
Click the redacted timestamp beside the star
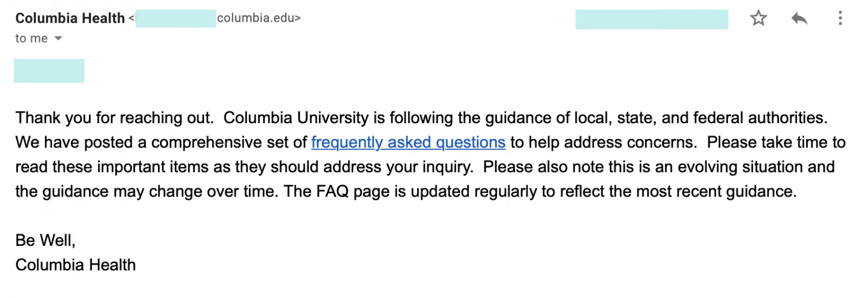(x=651, y=19)
